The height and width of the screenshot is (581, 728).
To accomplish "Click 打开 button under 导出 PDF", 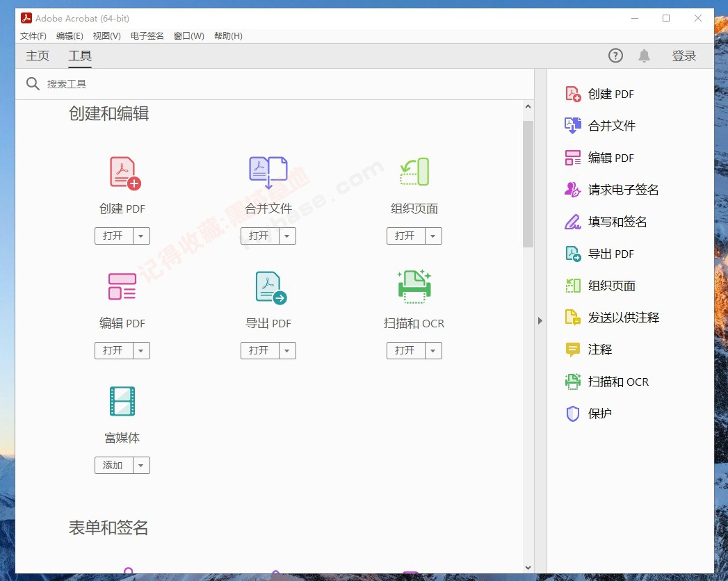I will click(259, 350).
